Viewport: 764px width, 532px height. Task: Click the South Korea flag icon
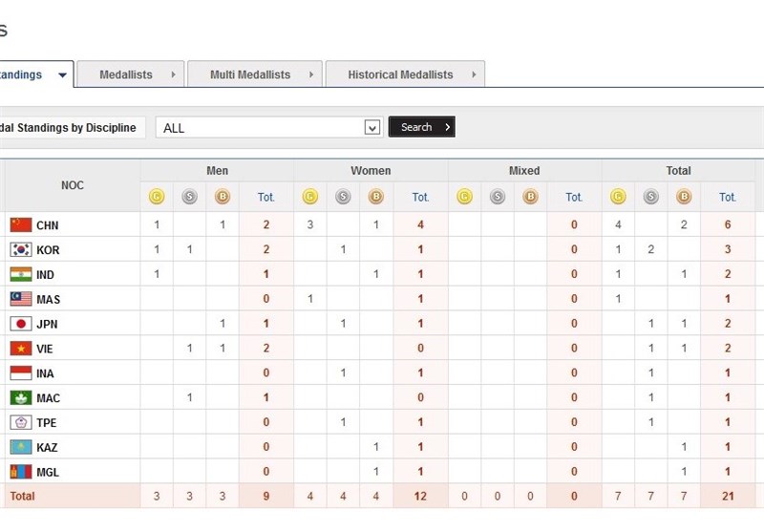coord(20,250)
